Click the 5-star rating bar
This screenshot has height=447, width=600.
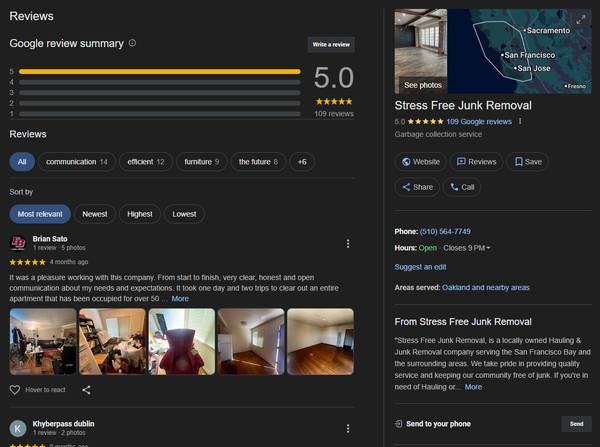click(159, 72)
